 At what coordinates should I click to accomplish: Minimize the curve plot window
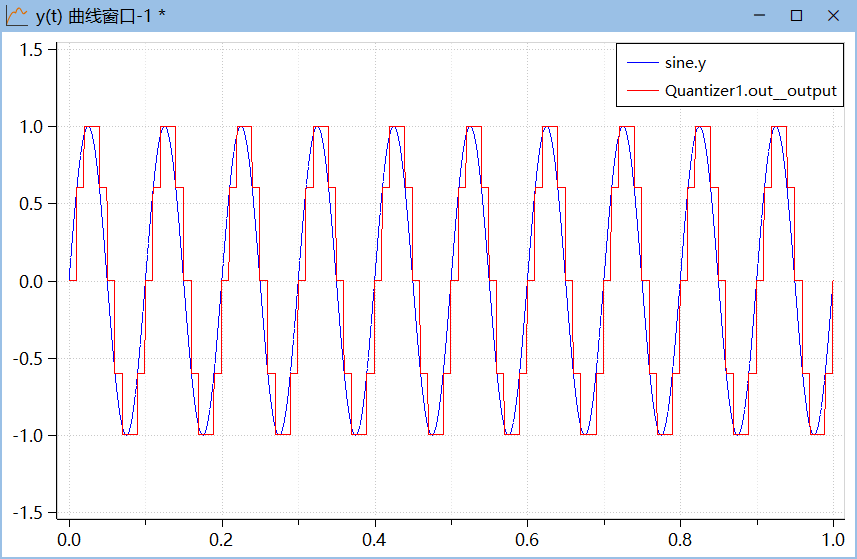(x=760, y=15)
